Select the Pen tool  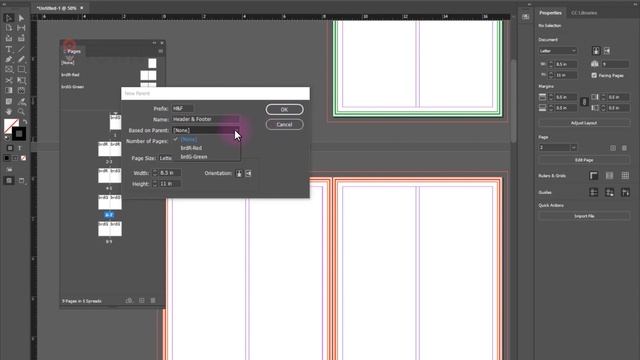coord(9,60)
